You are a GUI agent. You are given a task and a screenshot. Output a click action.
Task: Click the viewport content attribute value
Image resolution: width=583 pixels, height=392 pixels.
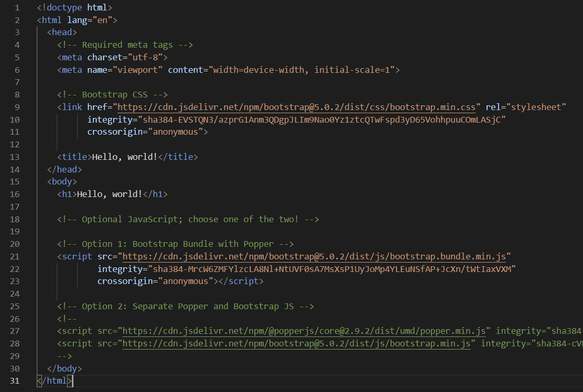click(301, 70)
